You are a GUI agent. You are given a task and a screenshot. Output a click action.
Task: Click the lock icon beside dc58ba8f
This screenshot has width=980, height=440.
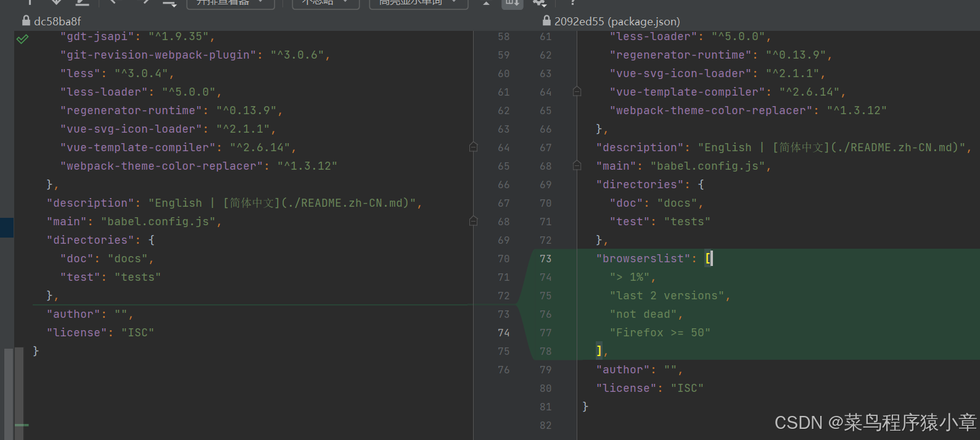click(x=26, y=20)
